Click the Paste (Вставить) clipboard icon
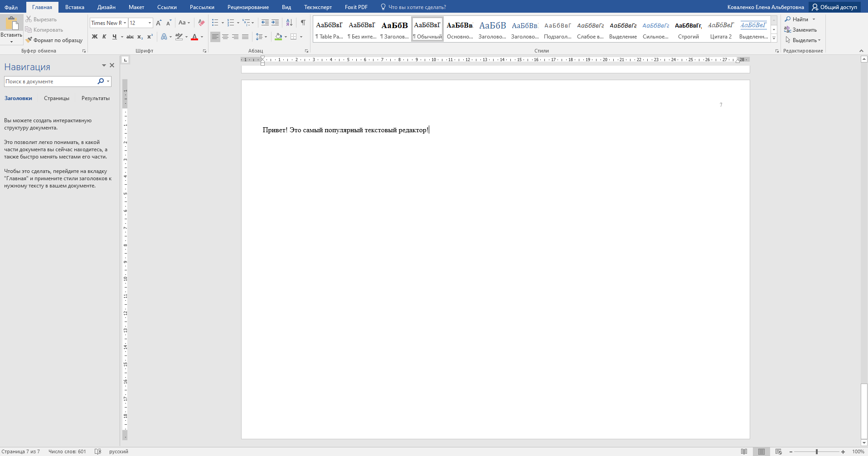This screenshot has width=868, height=456. 11,23
